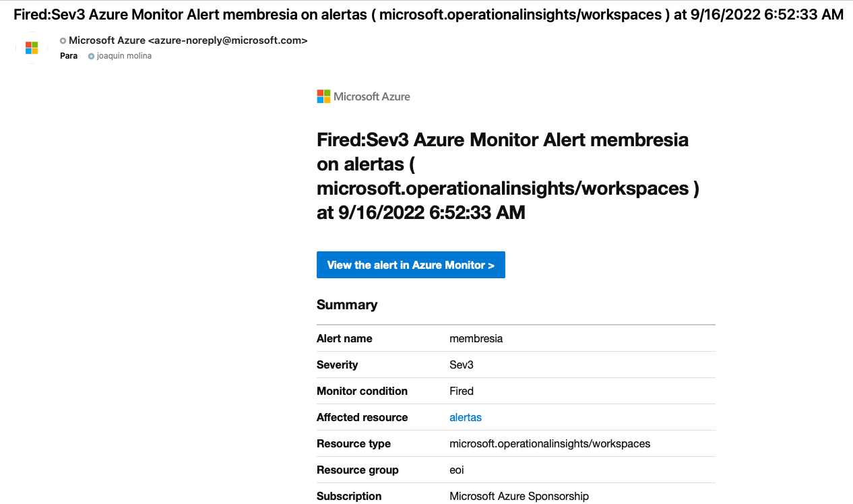The width and height of the screenshot is (853, 504).
Task: Click the Affected resource row label
Action: point(362,417)
